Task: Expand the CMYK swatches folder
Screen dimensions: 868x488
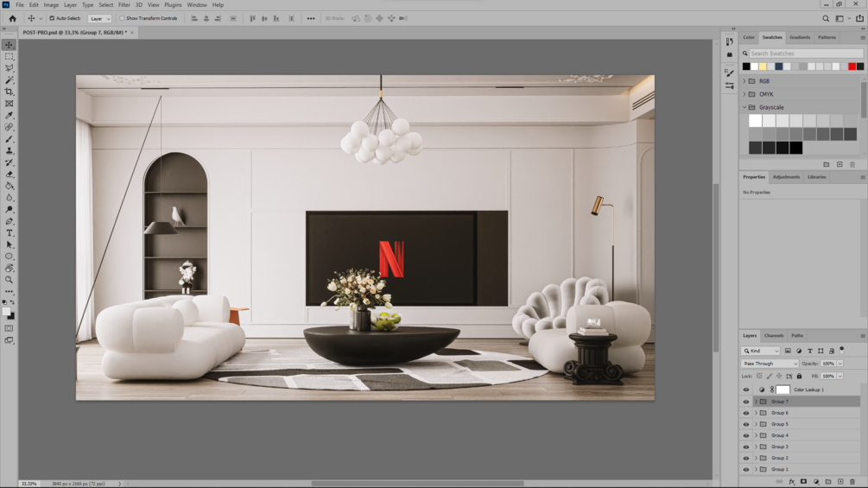Action: 744,94
